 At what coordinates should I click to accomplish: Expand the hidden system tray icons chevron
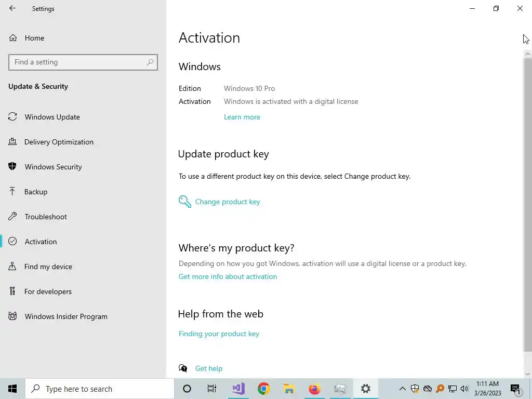(403, 389)
